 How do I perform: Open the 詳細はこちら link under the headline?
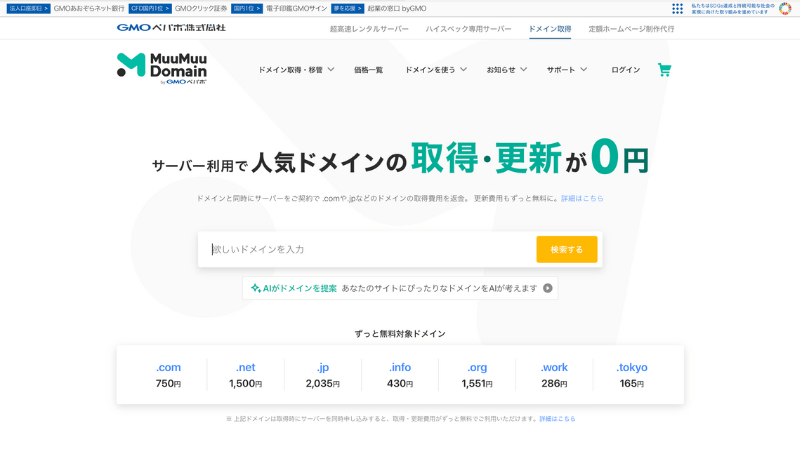[582, 198]
